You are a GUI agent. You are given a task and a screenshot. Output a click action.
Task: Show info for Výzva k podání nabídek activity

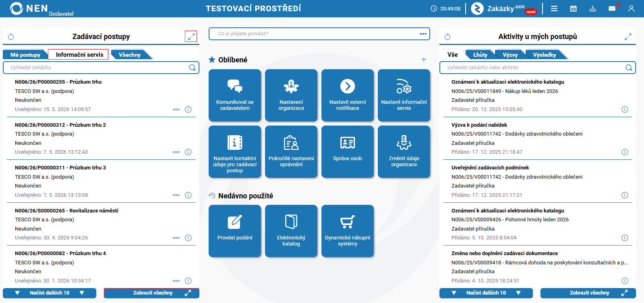(625, 152)
